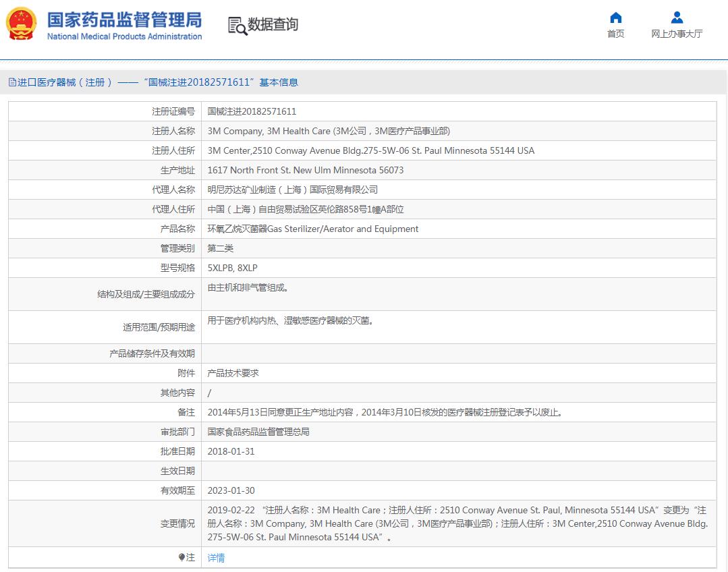
Task: Select the 注册人住所 label cell
Action: (x=105, y=150)
